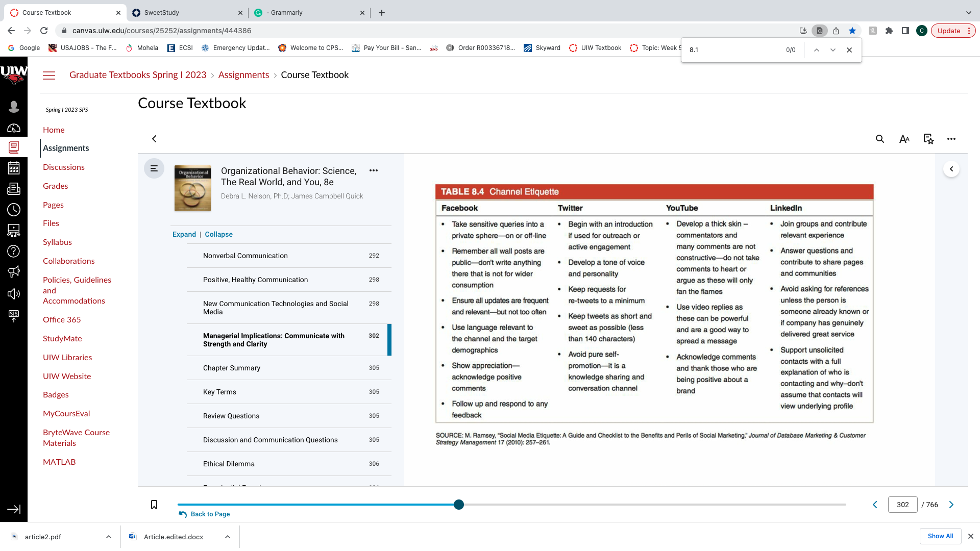Open the reader more options ellipsis
Image resolution: width=980 pixels, height=551 pixels.
(x=951, y=139)
